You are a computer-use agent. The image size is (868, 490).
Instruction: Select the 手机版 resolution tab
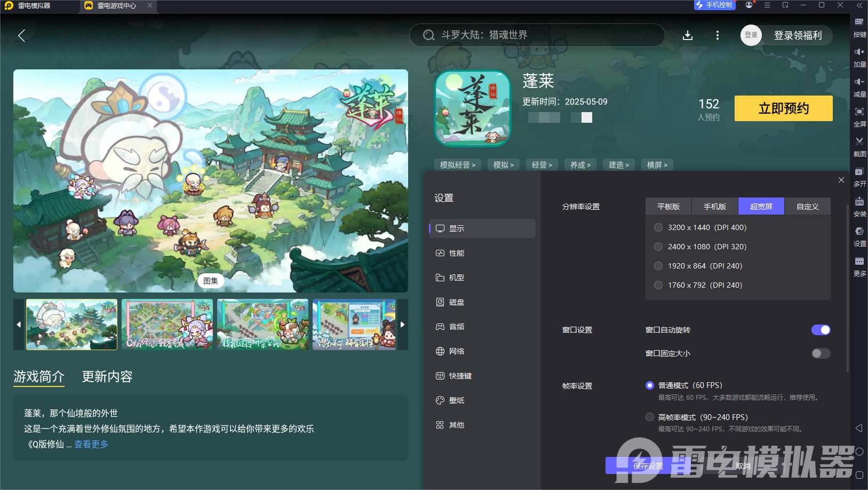pos(715,206)
